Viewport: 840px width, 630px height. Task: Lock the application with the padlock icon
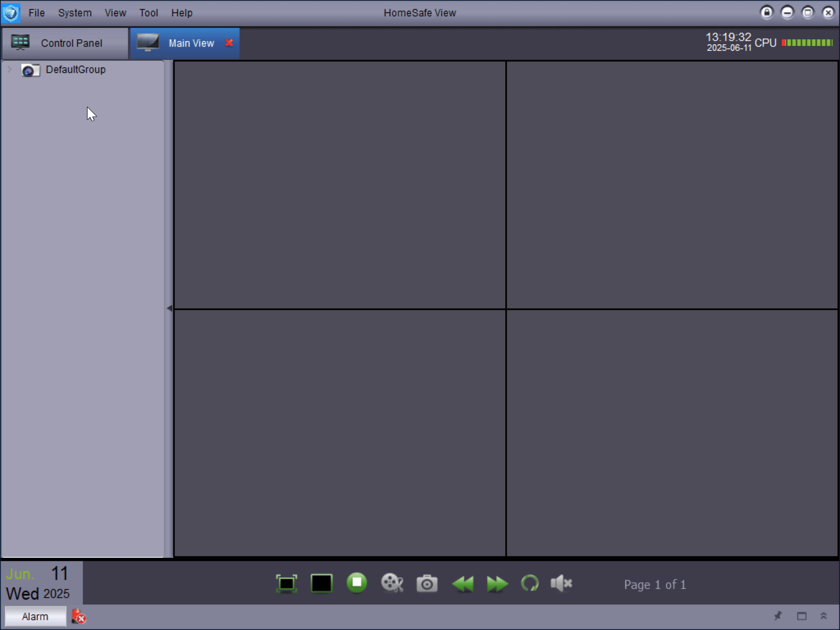(x=767, y=13)
